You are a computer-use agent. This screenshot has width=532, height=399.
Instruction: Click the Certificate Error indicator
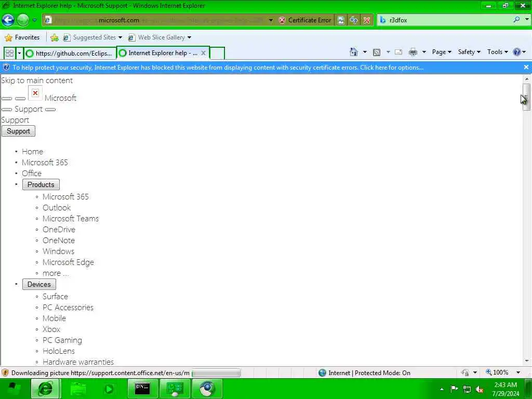[305, 20]
